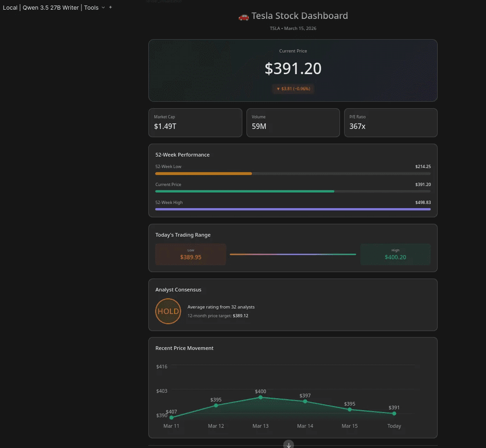Click the $416 y-axis label

click(x=162, y=367)
